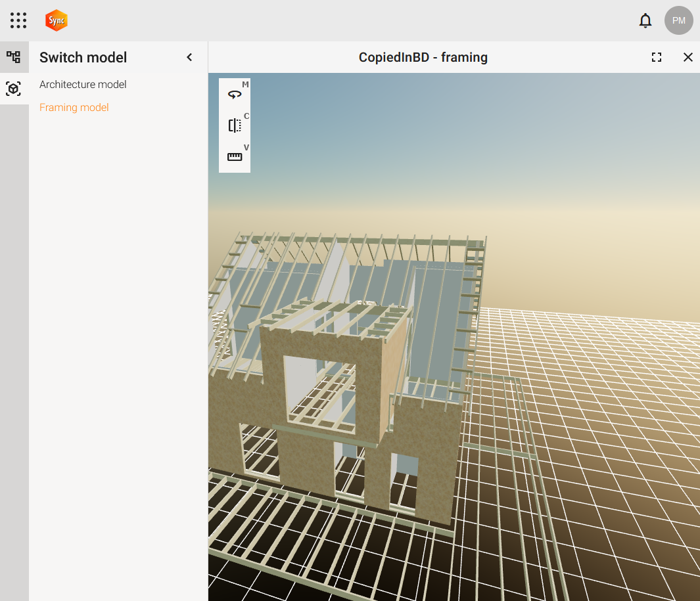
Task: Select the 3D model cube sidebar icon
Action: pos(14,88)
